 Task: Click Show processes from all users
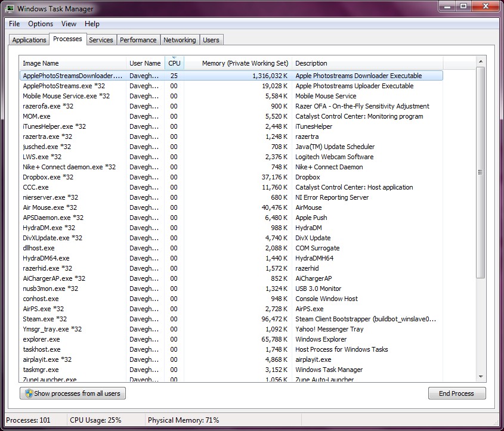point(73,393)
